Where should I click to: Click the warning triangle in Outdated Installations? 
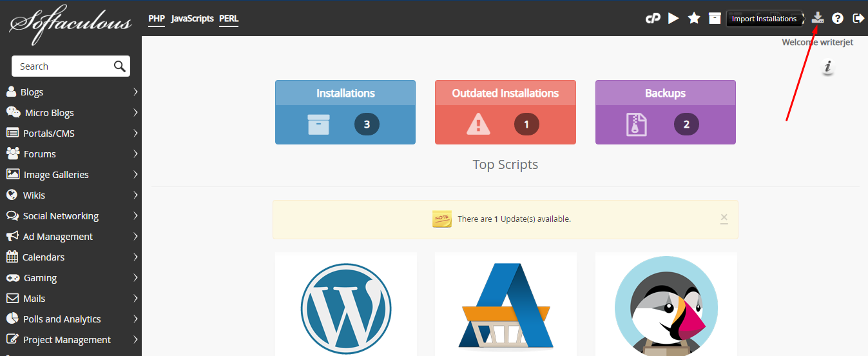pos(478,124)
